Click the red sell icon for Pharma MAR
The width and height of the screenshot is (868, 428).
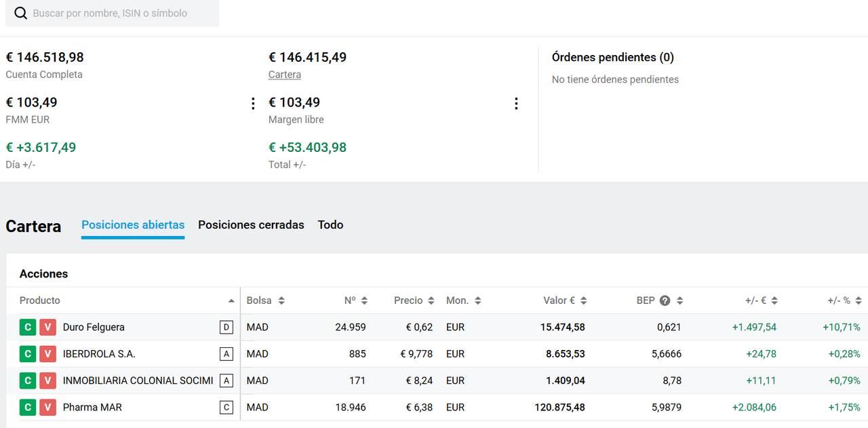click(x=47, y=408)
